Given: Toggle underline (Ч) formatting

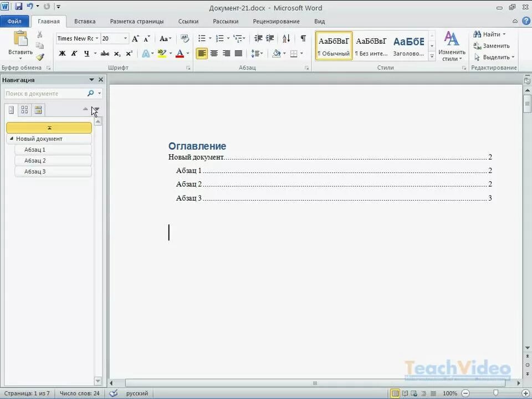Looking at the screenshot, I should 86,54.
